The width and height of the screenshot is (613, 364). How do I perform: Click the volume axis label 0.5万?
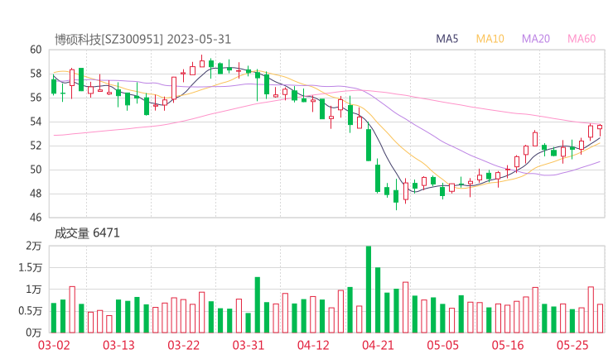tap(30, 311)
